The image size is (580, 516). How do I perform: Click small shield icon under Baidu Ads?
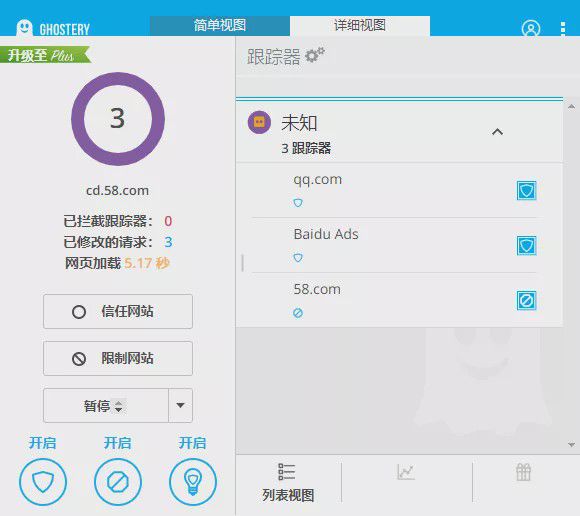coord(298,257)
